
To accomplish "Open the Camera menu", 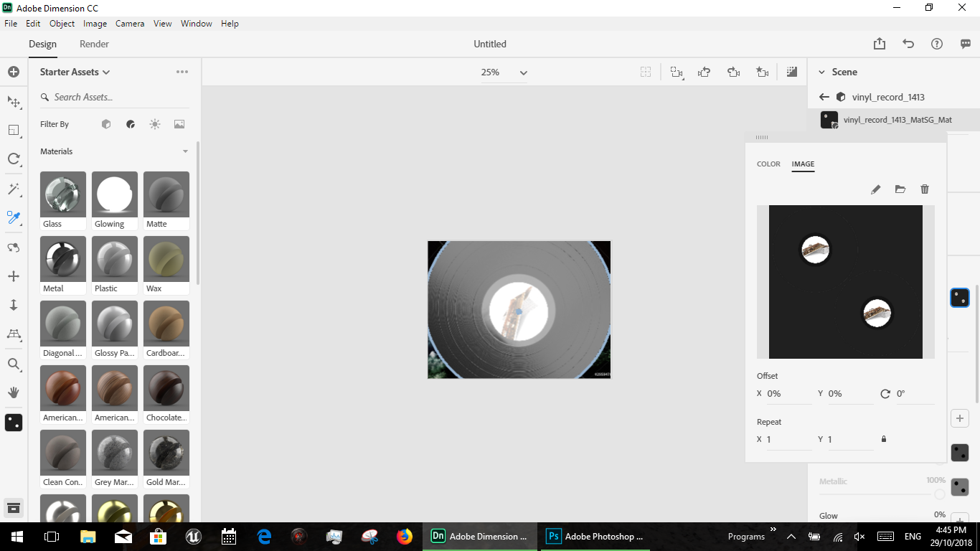I will [130, 24].
